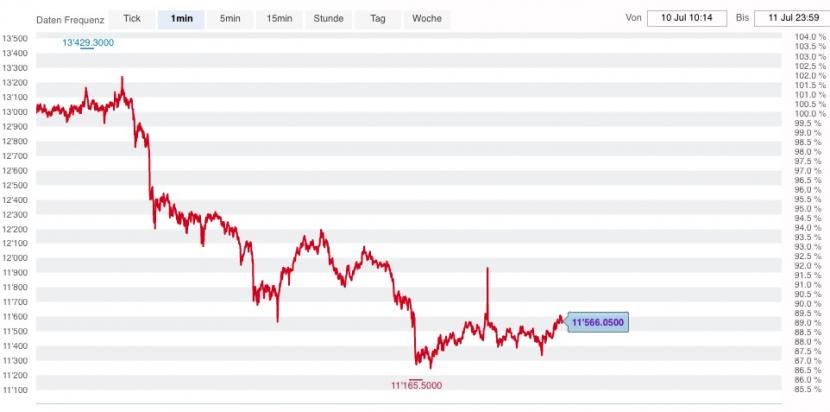Select the Tag frequency button
This screenshot has height=412, width=830.
click(377, 19)
